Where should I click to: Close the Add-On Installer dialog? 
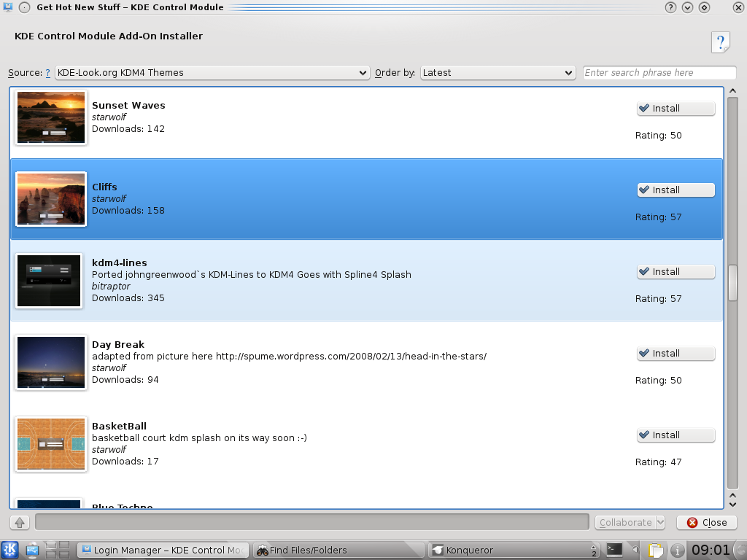706,522
